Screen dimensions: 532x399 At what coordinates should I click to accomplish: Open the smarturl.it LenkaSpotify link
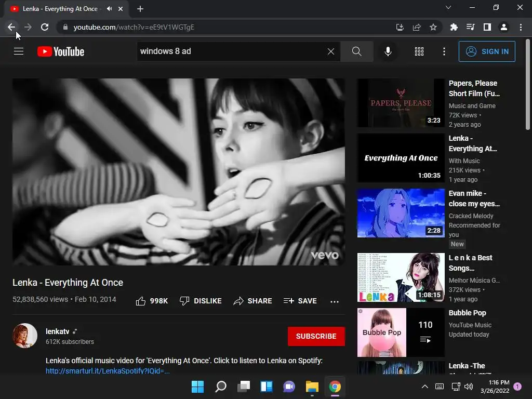coord(108,370)
